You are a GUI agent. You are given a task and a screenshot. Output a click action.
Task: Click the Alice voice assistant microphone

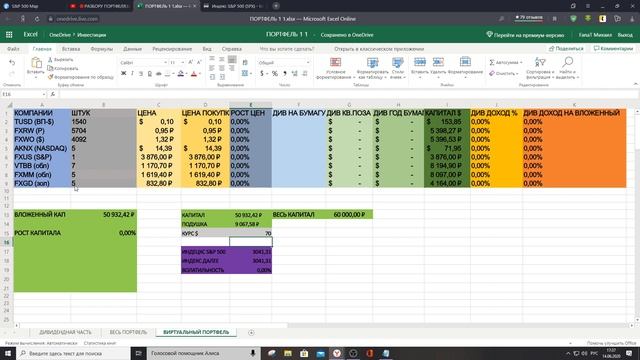pos(253,353)
